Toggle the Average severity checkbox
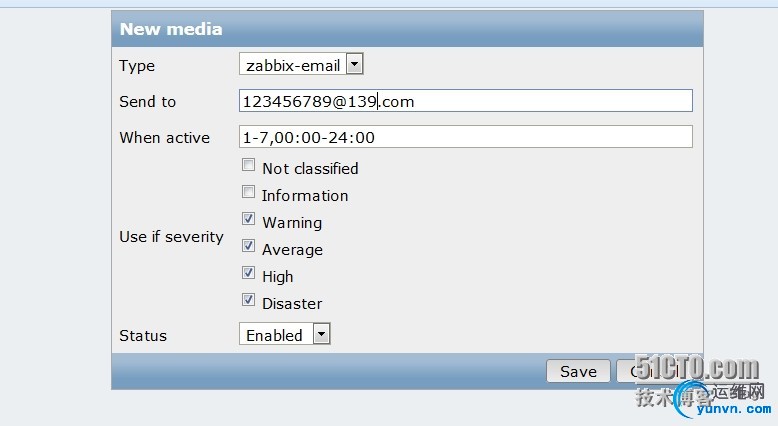Screen dimensions: 778x426 (249, 246)
